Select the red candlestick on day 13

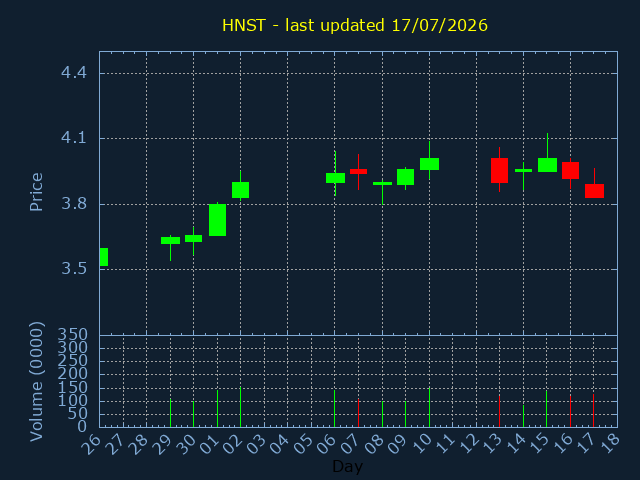[x=499, y=170]
